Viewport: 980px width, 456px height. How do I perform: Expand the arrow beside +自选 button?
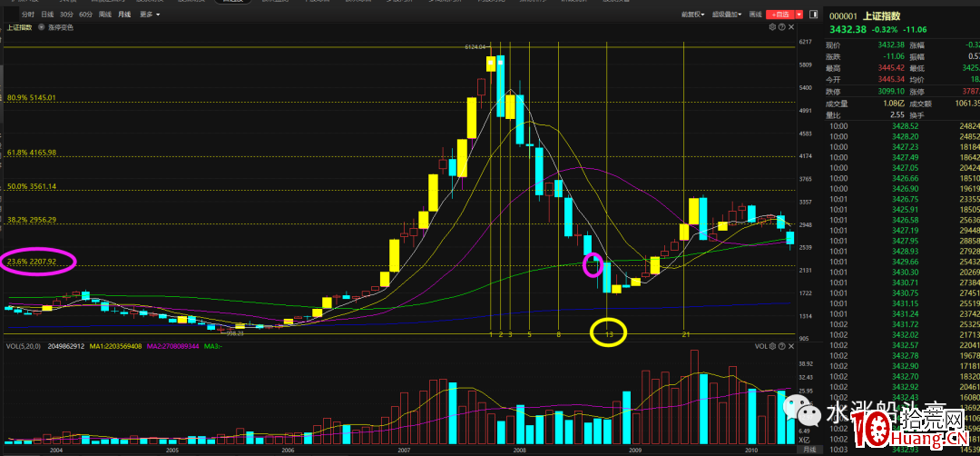[x=799, y=15]
